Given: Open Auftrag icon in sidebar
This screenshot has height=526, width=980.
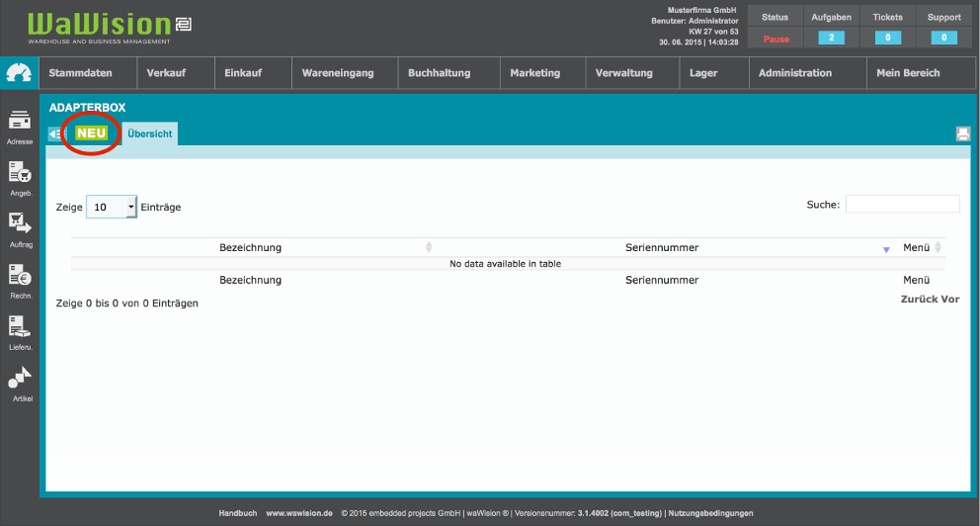Looking at the screenshot, I should (x=19, y=225).
